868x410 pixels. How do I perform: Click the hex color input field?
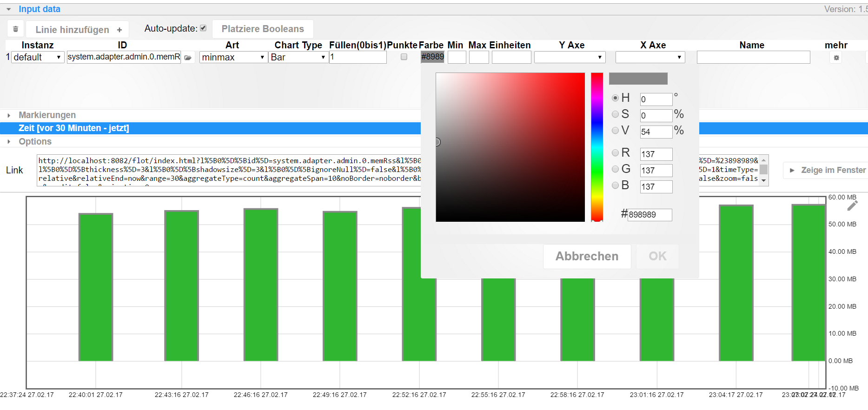pyautogui.click(x=649, y=215)
